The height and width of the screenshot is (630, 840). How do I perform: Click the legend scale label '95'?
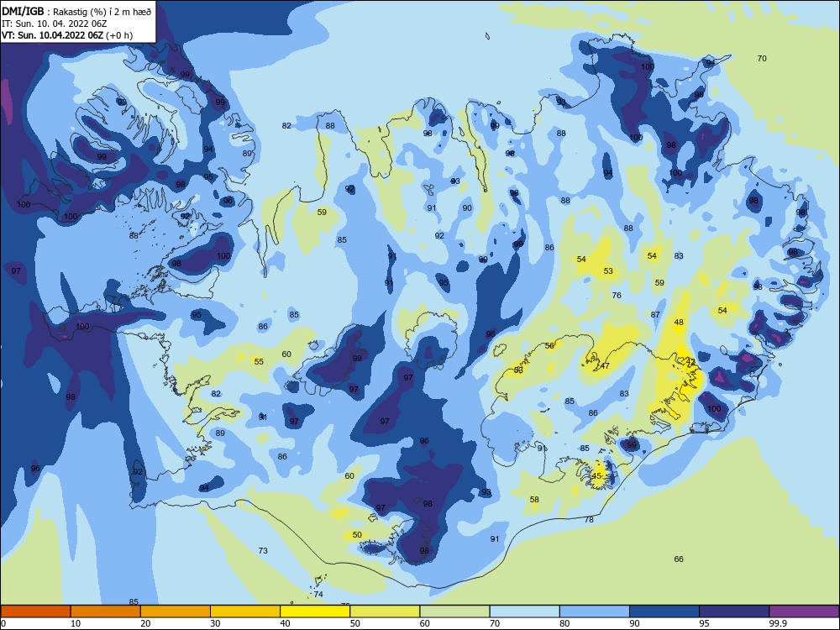pyautogui.click(x=704, y=623)
